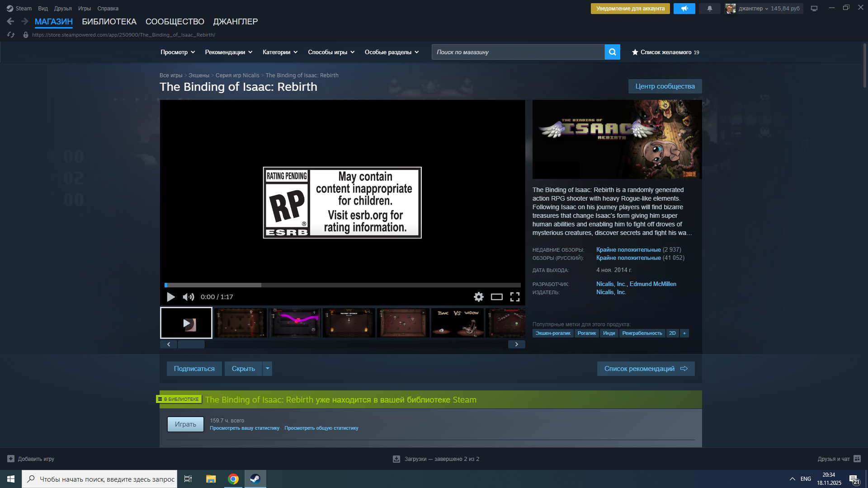This screenshot has height=488, width=868.
Task: Open video settings gear icon
Action: (478, 297)
